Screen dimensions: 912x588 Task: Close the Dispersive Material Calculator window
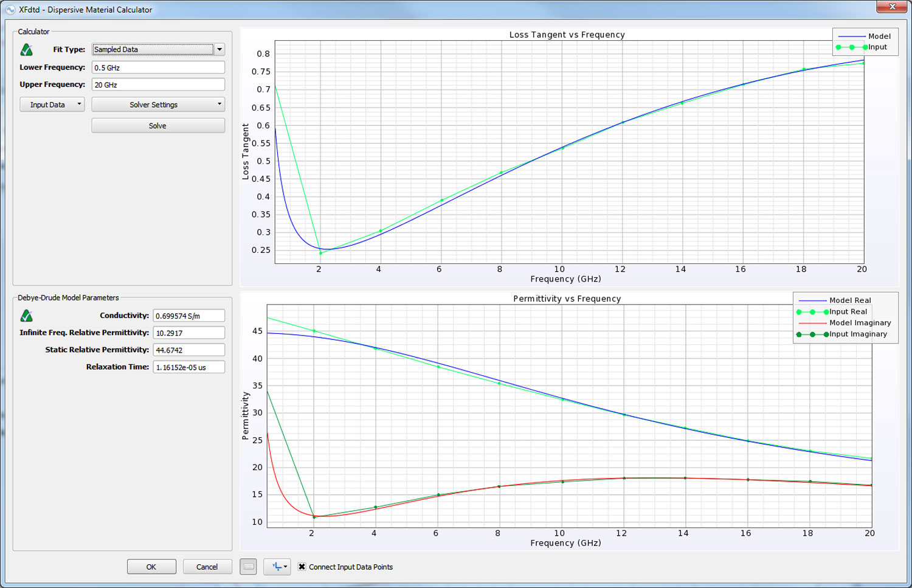[x=892, y=7]
